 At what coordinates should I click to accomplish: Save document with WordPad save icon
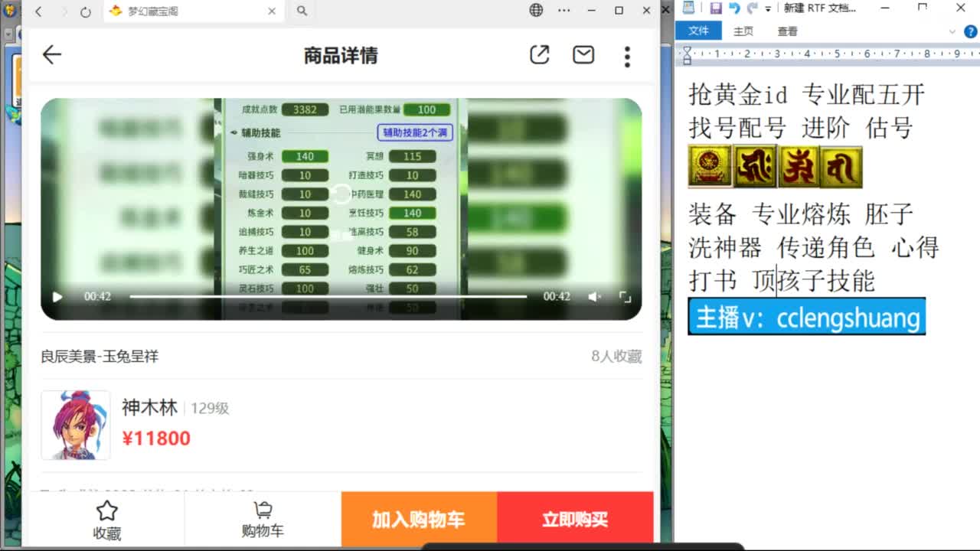(x=716, y=8)
